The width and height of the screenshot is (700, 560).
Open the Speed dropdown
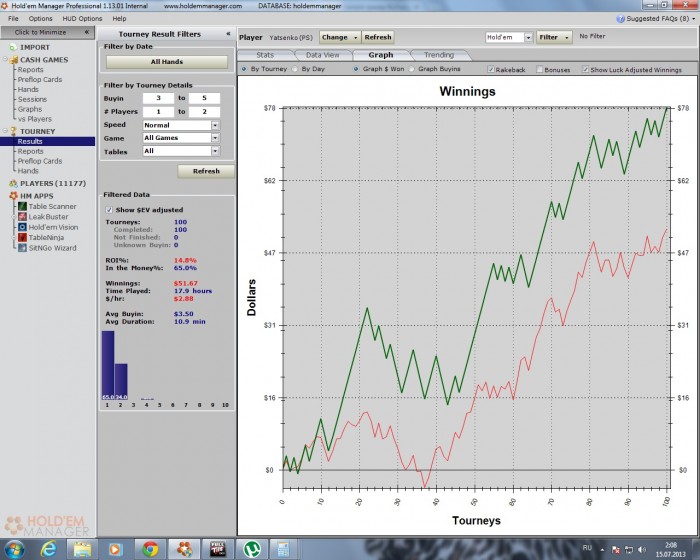(x=215, y=125)
